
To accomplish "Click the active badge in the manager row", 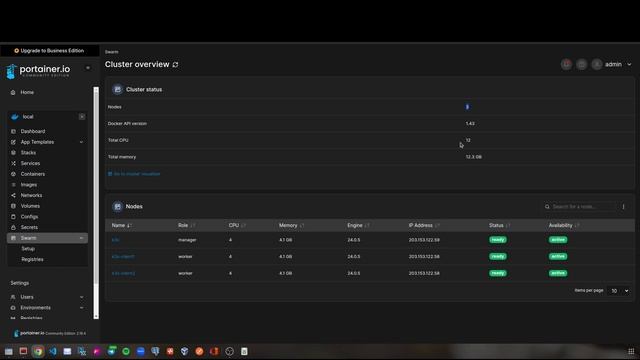I will [x=558, y=240].
